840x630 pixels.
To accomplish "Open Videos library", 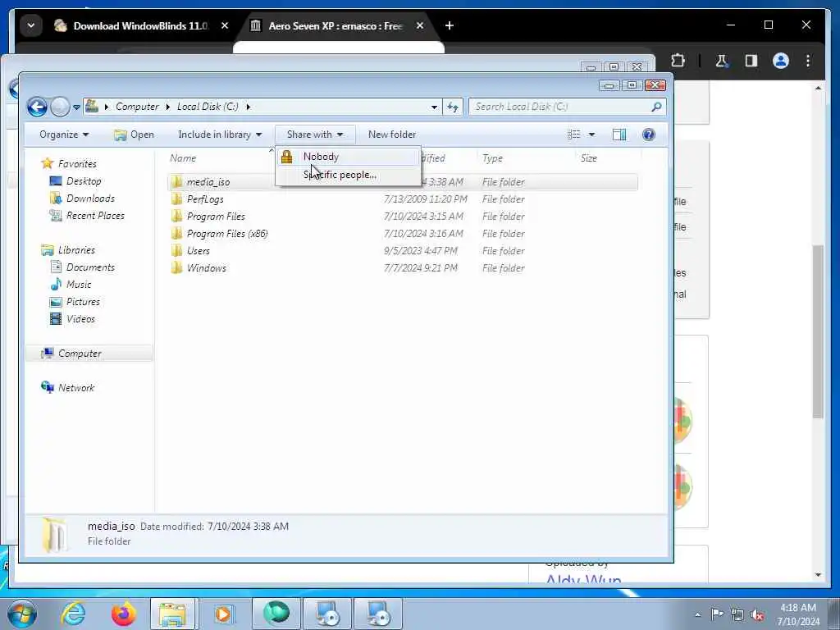I will [x=80, y=319].
